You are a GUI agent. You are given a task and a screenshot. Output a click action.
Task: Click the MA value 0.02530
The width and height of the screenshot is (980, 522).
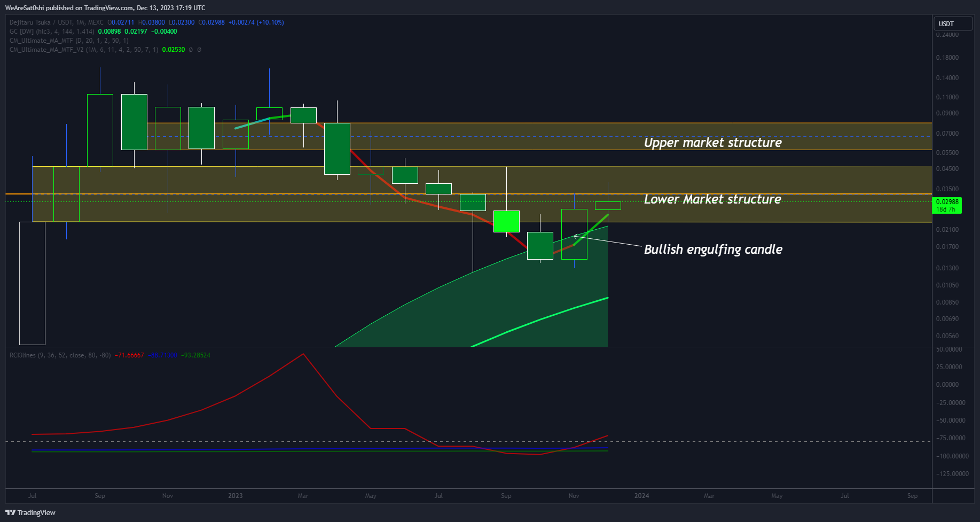click(174, 50)
